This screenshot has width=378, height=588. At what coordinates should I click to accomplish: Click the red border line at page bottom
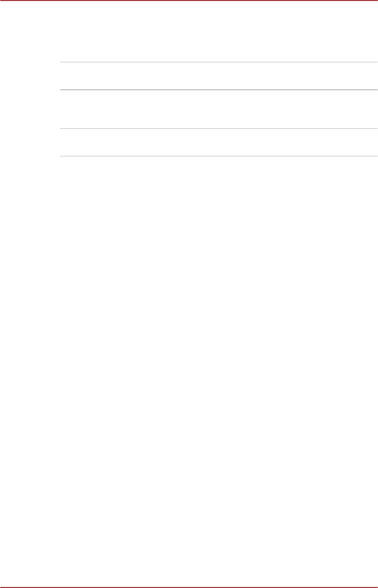[x=189, y=587]
